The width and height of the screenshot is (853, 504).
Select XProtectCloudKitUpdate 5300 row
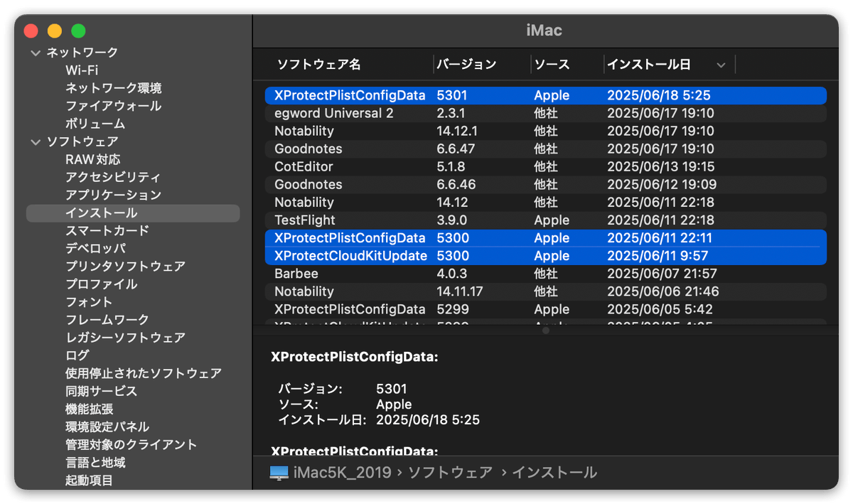coord(545,256)
